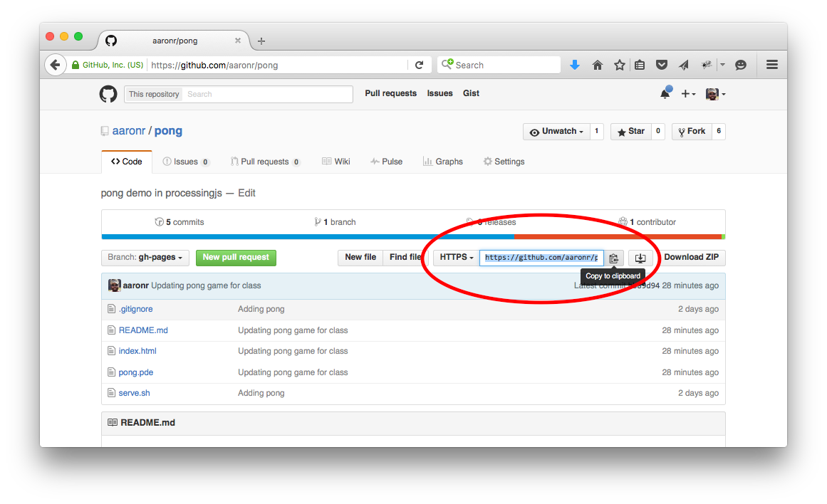Click the blue downloads arrow icon
Screen dimensions: 827x504
(575, 65)
